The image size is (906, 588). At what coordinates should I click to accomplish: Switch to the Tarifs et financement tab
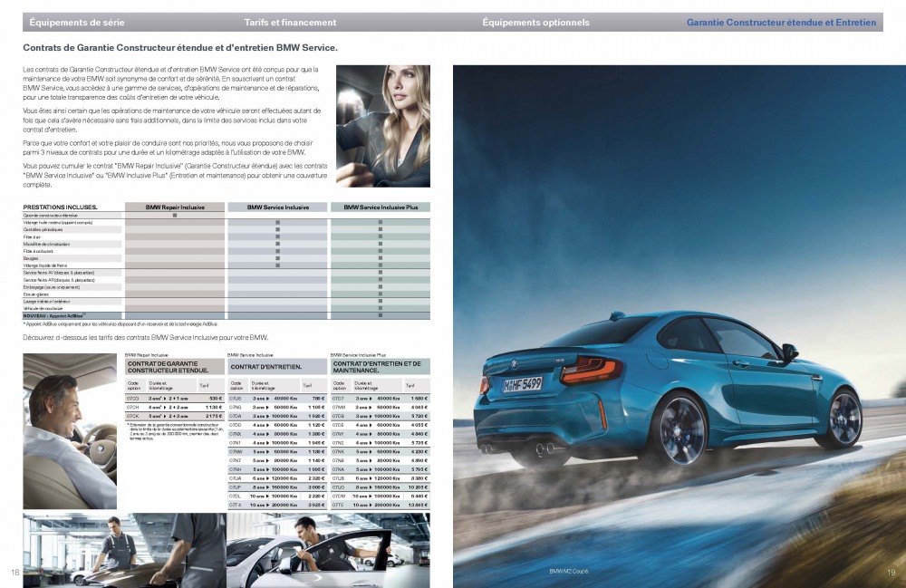tap(290, 23)
